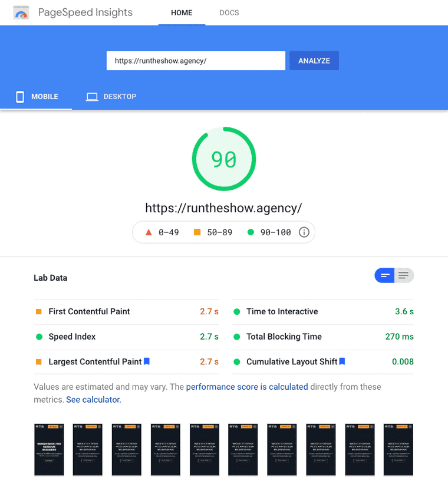Select the compact Lab Data view toggle
This screenshot has height=490, width=448.
tap(384, 275)
